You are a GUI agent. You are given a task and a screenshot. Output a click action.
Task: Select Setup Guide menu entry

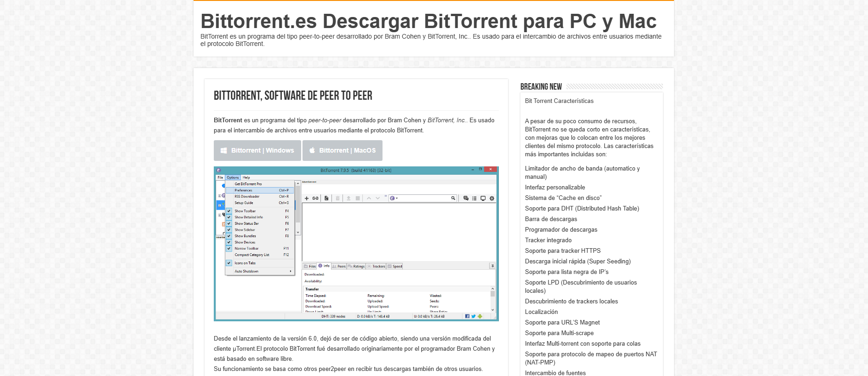tap(260, 203)
